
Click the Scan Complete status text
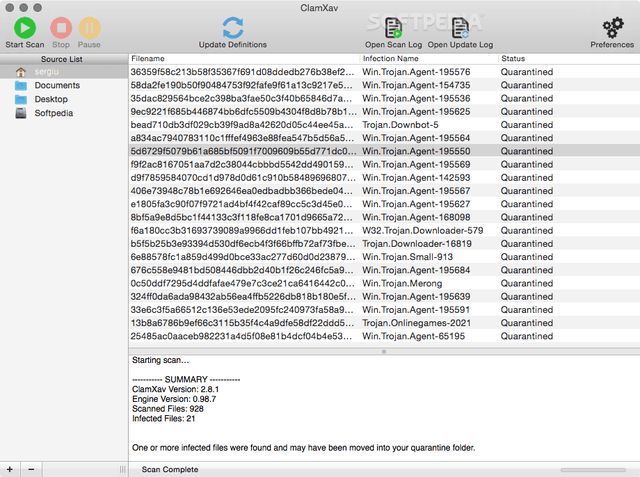pyautogui.click(x=170, y=469)
